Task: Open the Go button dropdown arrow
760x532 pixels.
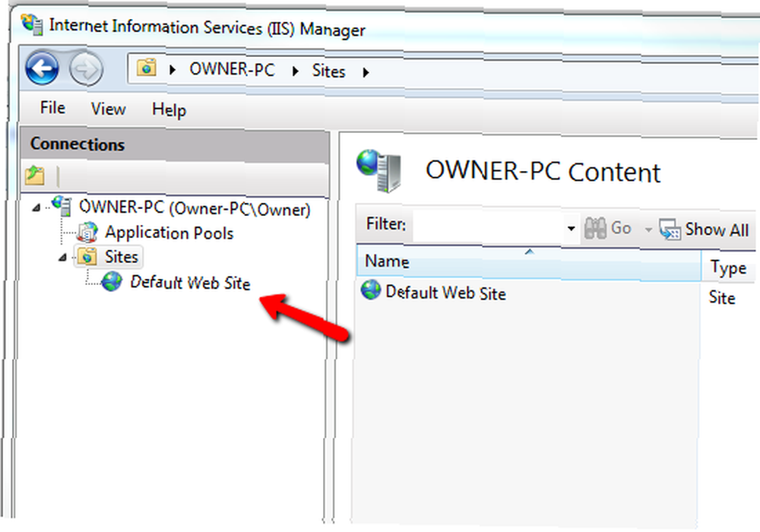Action: (648, 230)
